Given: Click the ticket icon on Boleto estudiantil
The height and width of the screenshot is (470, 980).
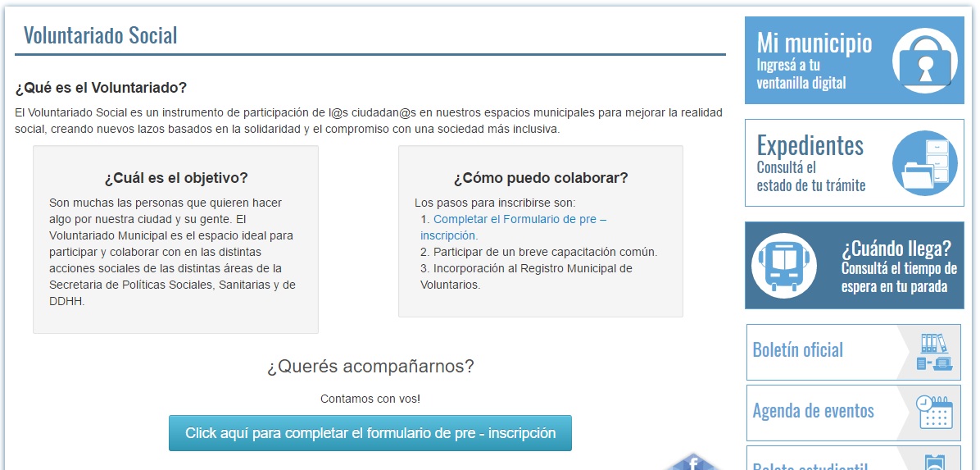Looking at the screenshot, I should 934,461.
